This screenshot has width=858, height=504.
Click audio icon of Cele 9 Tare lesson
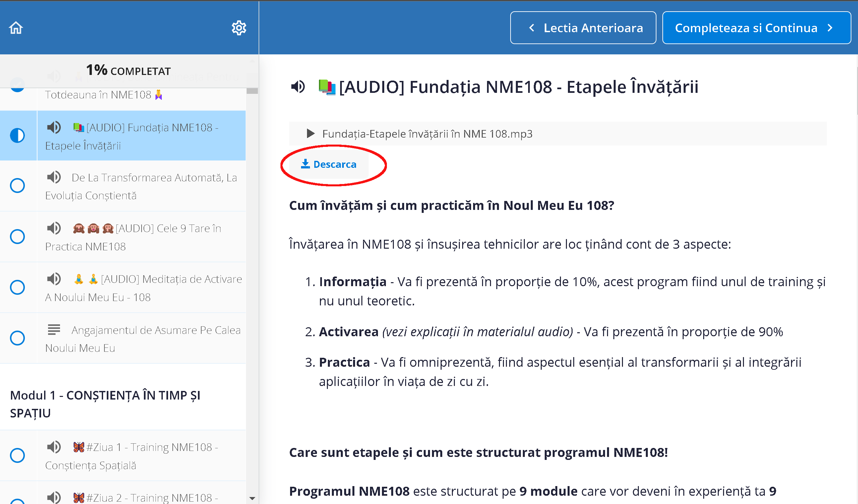point(54,228)
